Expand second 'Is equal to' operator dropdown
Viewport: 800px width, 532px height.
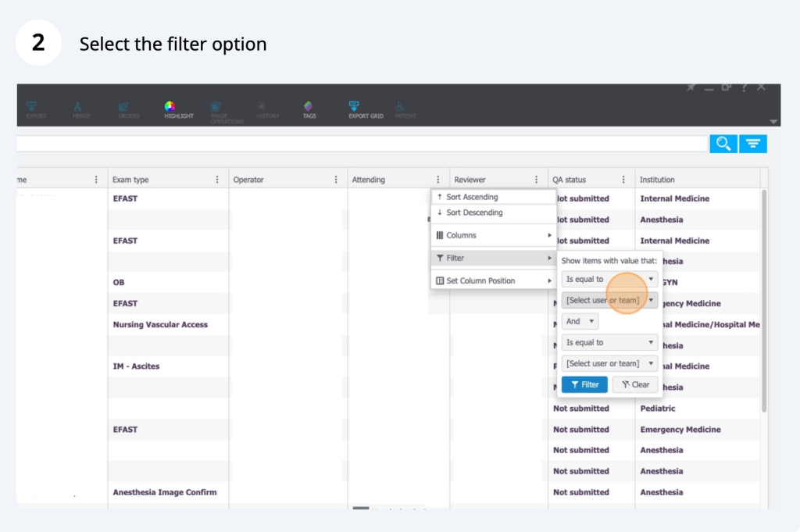coord(609,342)
